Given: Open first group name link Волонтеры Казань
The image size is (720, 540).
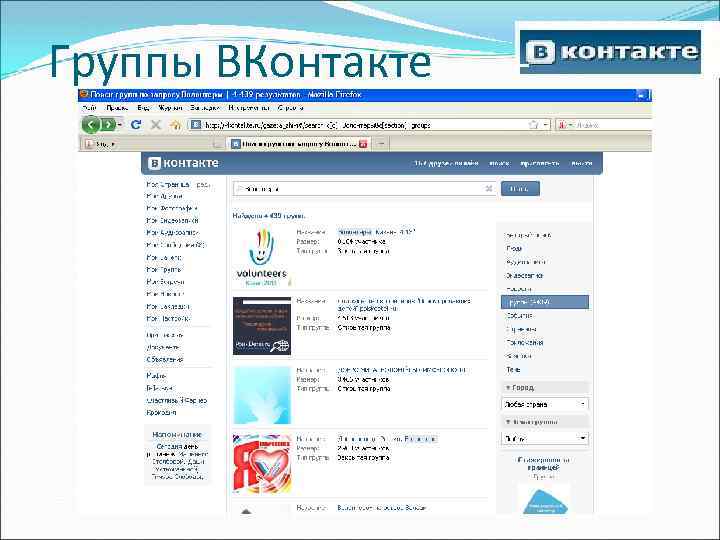Looking at the screenshot, I should coord(377,232).
